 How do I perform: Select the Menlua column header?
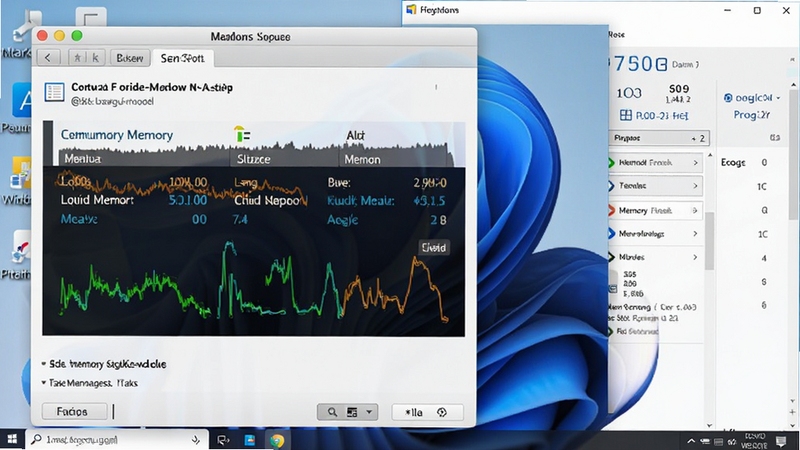tap(83, 159)
